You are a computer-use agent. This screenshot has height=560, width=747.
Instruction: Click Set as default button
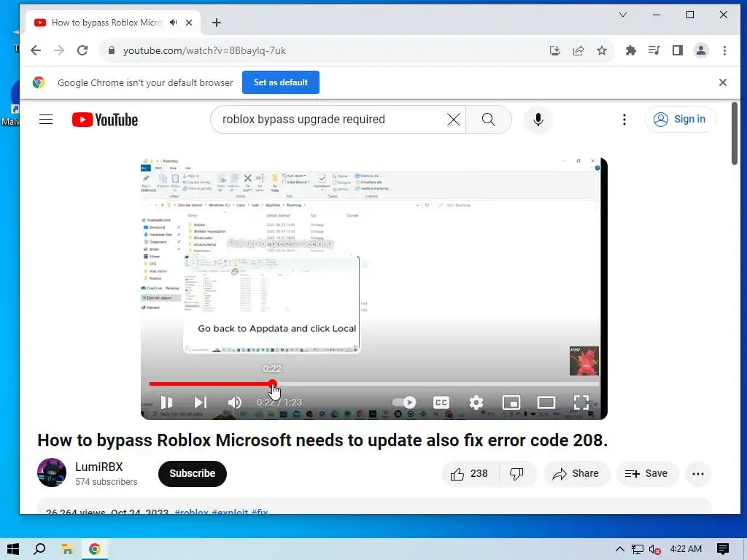pos(281,82)
